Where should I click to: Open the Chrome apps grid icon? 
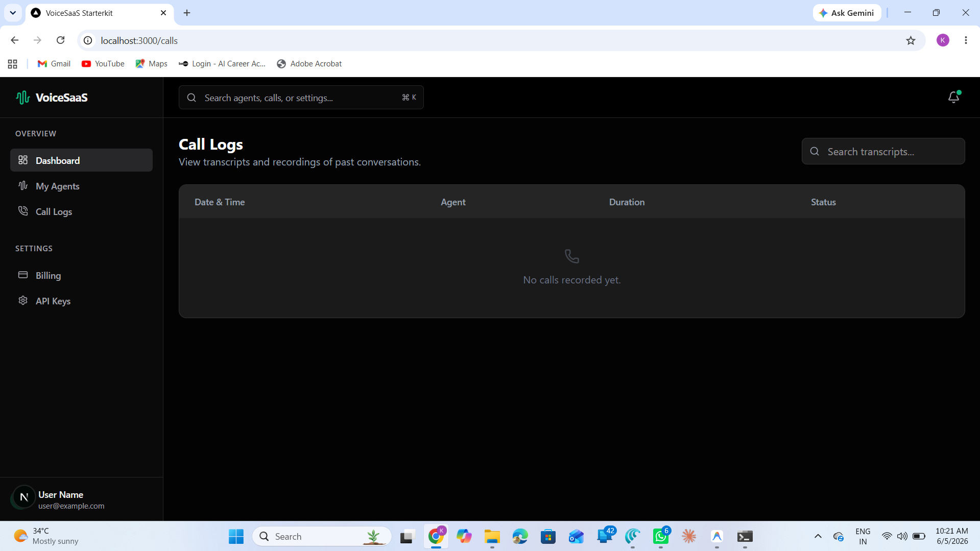tap(13, 64)
